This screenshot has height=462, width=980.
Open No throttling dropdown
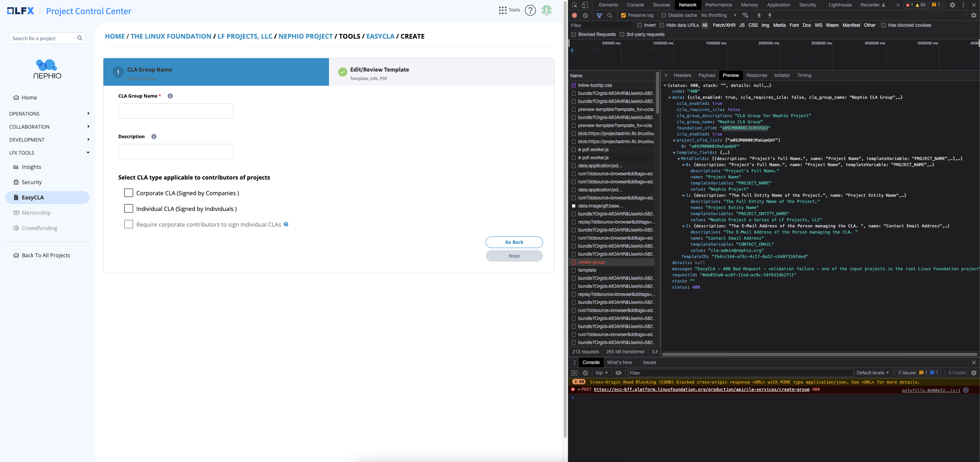719,15
